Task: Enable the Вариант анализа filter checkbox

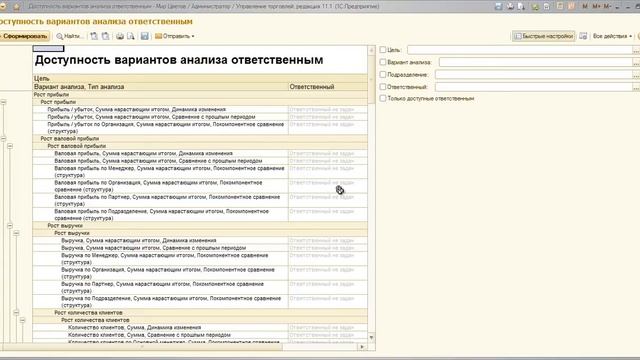Action: pyautogui.click(x=382, y=62)
